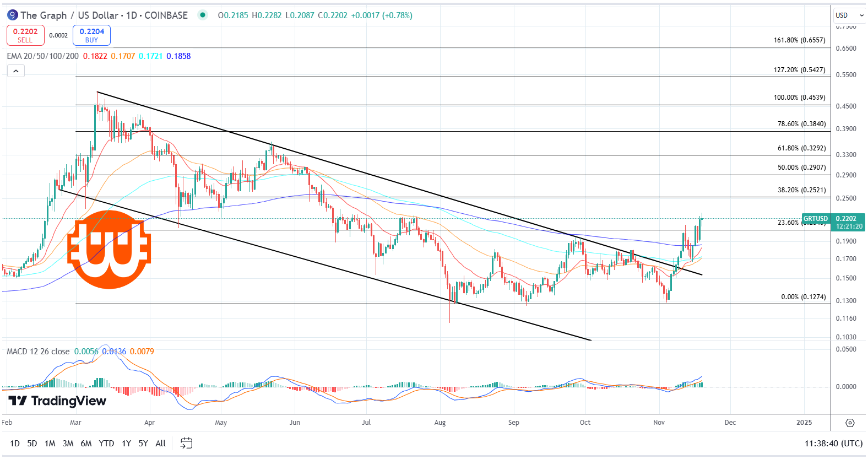The width and height of the screenshot is (868, 459).
Task: Click the 0.0500 MACD axis label
Action: coord(846,349)
